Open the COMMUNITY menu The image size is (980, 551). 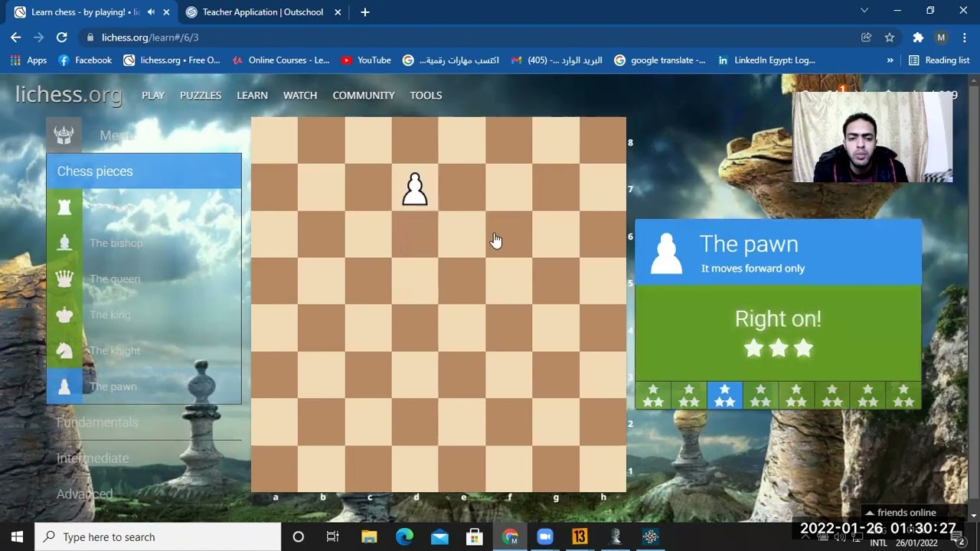click(x=364, y=95)
